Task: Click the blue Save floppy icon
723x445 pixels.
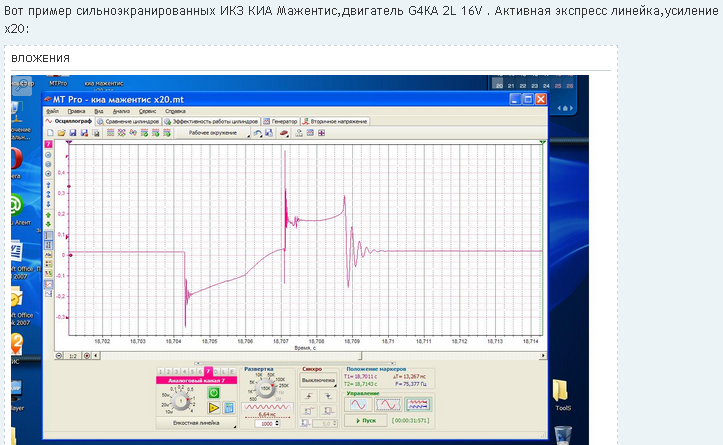Action: pyautogui.click(x=72, y=133)
